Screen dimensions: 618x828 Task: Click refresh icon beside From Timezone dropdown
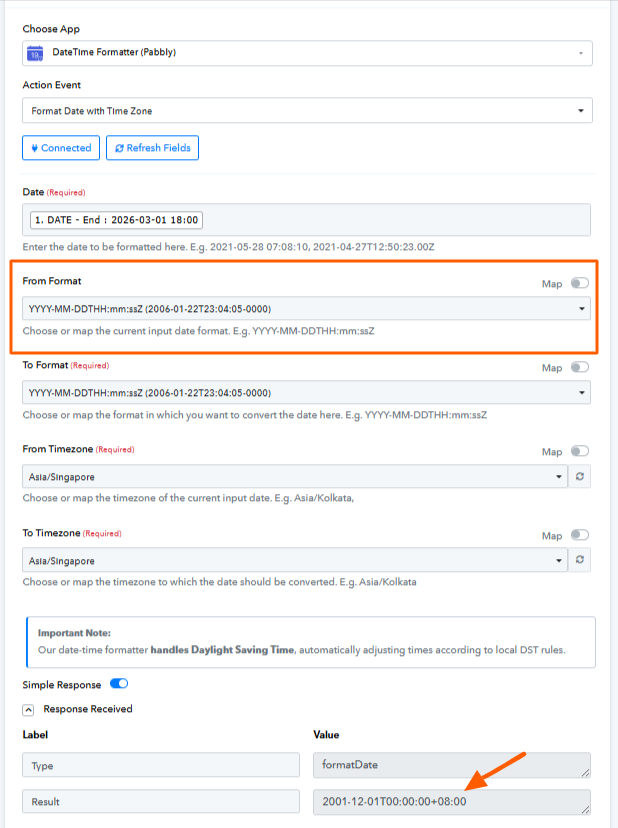(580, 477)
